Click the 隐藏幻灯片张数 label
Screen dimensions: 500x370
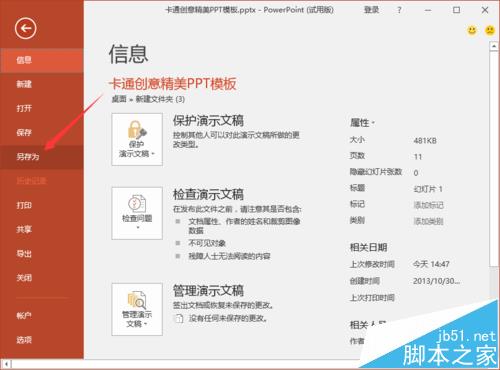[x=376, y=172]
